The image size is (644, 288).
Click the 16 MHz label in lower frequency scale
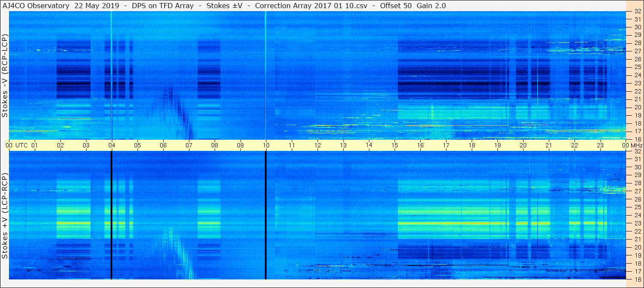(x=637, y=279)
